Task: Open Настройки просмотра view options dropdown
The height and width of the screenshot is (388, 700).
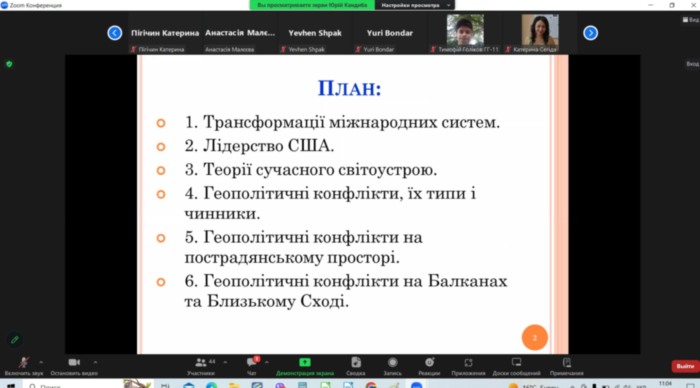Action: (x=415, y=5)
